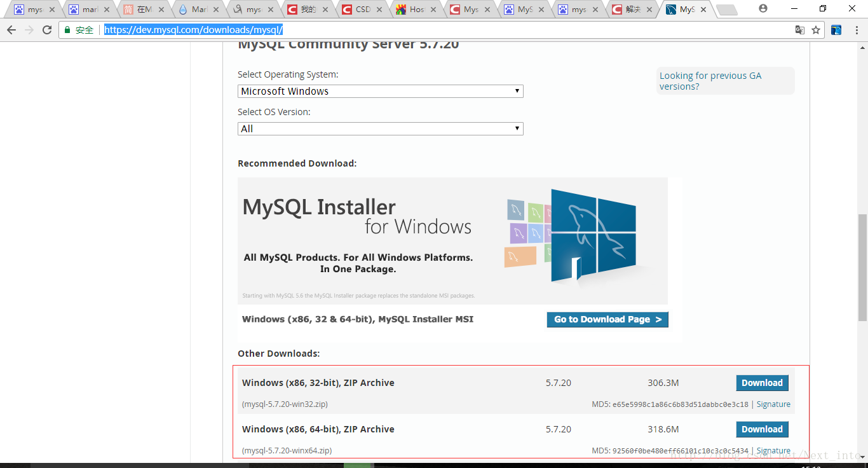Open the Select Operating System dropdown
Image resolution: width=868 pixels, height=468 pixels.
381,91
